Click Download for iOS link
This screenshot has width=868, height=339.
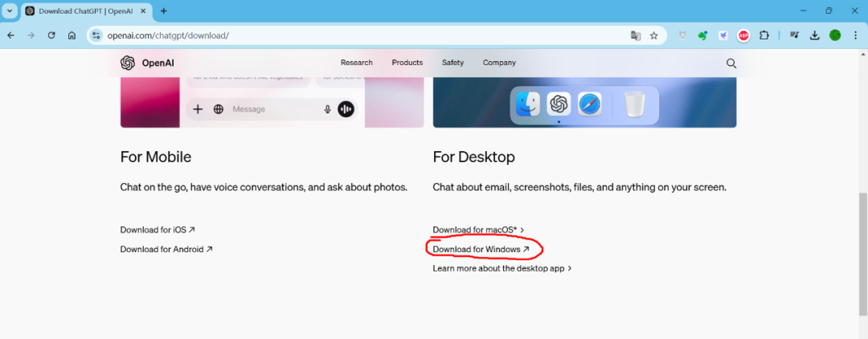158,230
